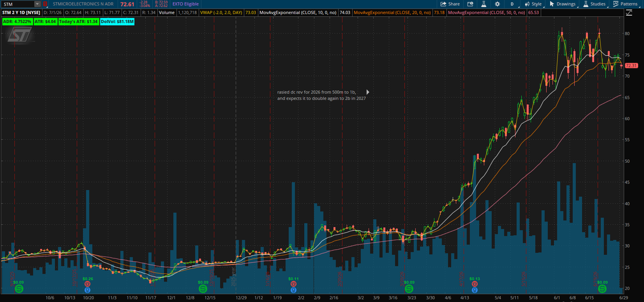Click the blue lightbulb icon under $0.11
The width and height of the screenshot is (644, 302).
click(x=294, y=290)
